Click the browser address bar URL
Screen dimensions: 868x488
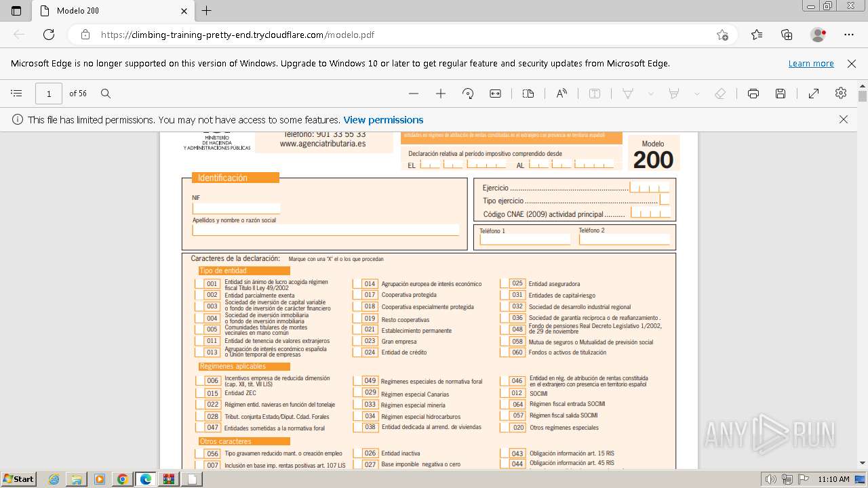pos(237,35)
